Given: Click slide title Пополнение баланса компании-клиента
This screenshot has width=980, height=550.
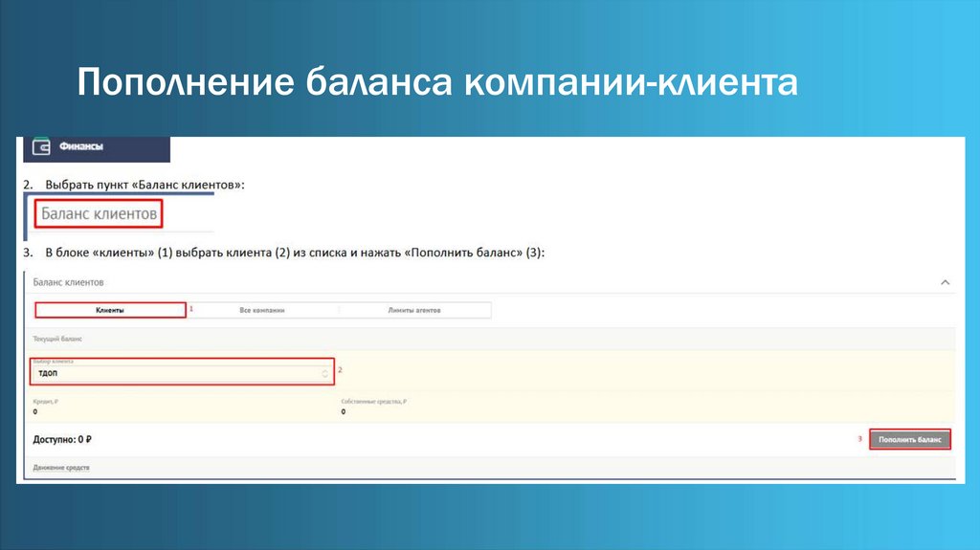Looking at the screenshot, I should point(436,82).
